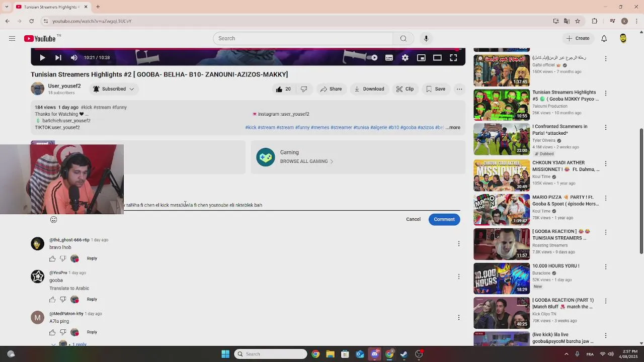Image resolution: width=644 pixels, height=362 pixels.
Task: Open the Windows Start menu
Action: point(225,354)
